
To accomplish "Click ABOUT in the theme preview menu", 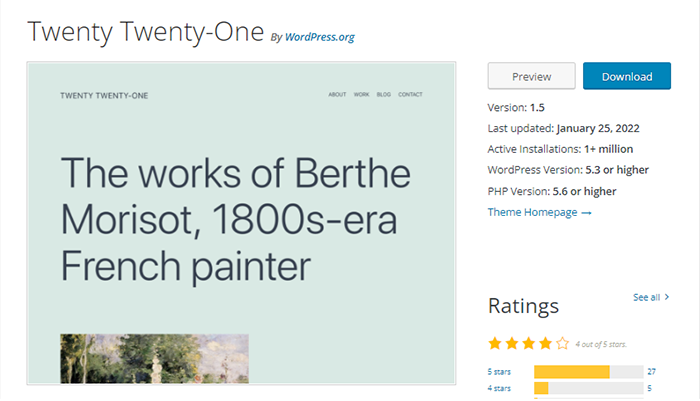I will click(337, 95).
